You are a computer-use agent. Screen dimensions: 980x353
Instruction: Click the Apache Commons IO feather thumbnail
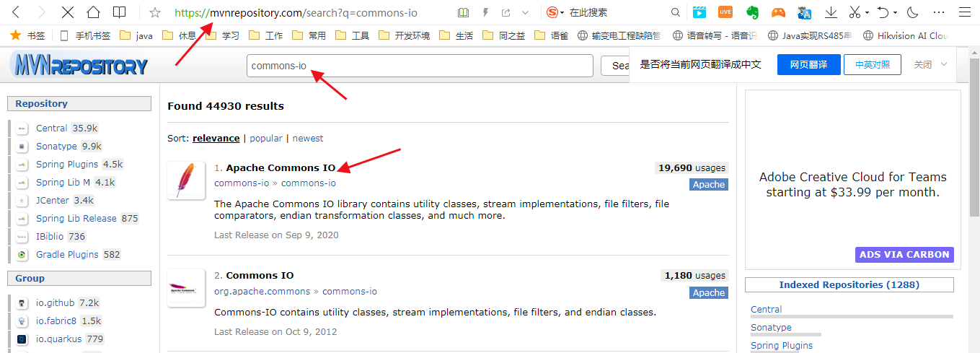tap(186, 180)
